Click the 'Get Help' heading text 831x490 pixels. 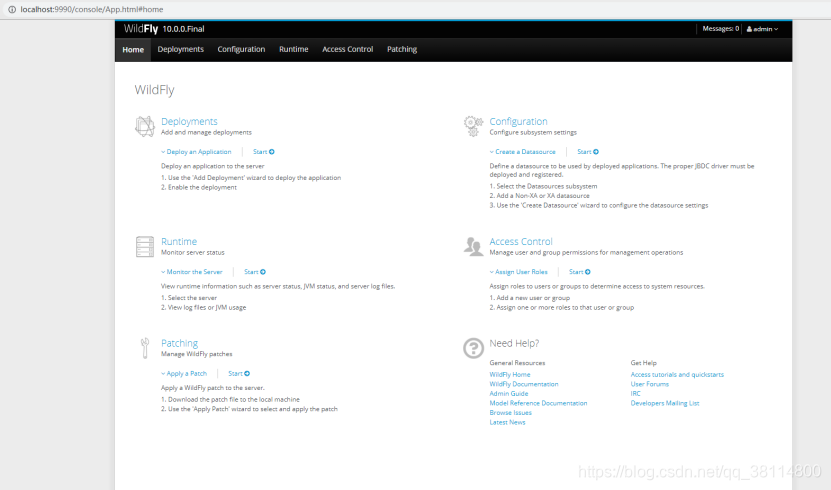pos(643,363)
